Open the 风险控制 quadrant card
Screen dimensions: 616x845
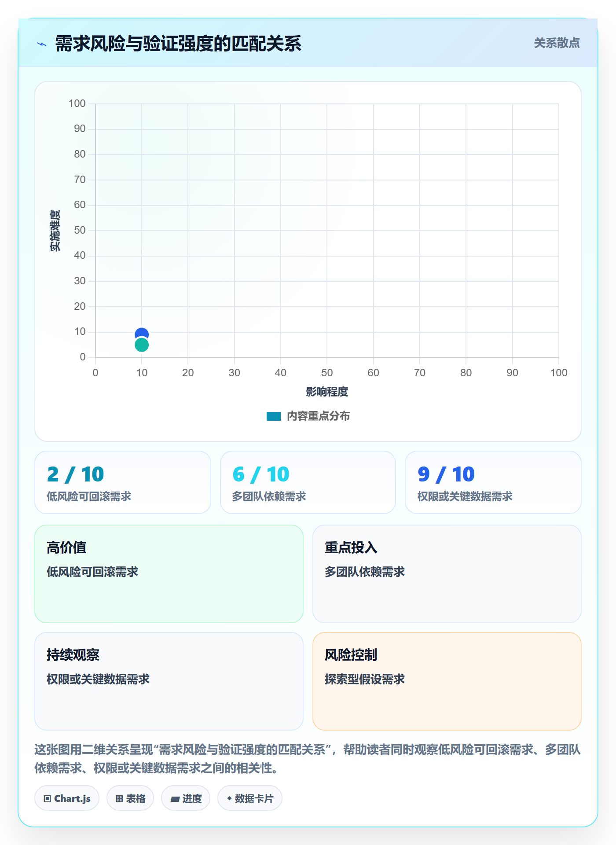pos(447,681)
